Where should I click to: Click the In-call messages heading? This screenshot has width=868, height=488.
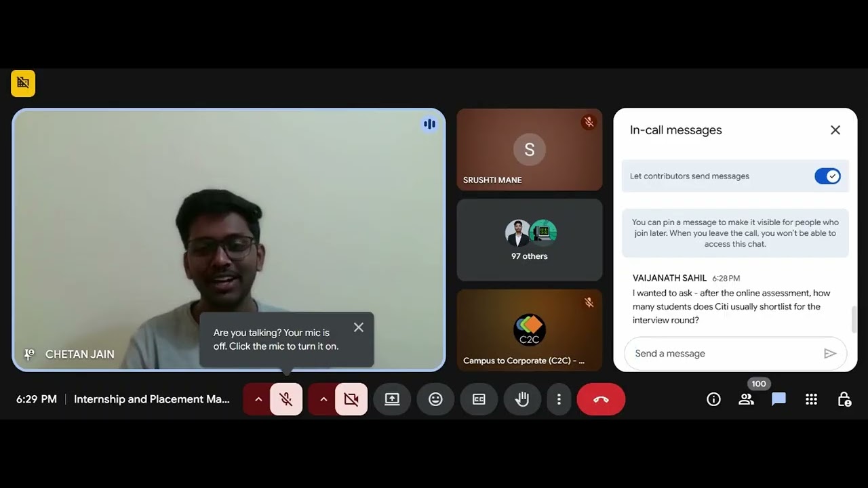(x=676, y=130)
